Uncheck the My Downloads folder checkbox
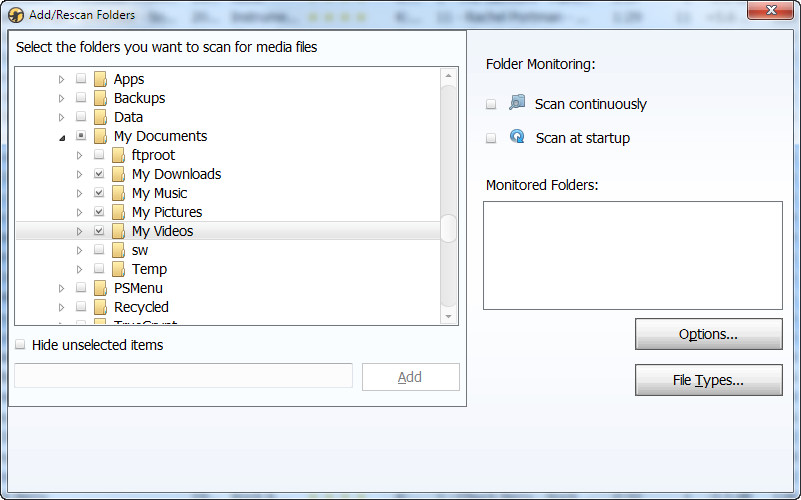Image resolution: width=801 pixels, height=500 pixels. pyautogui.click(x=99, y=174)
